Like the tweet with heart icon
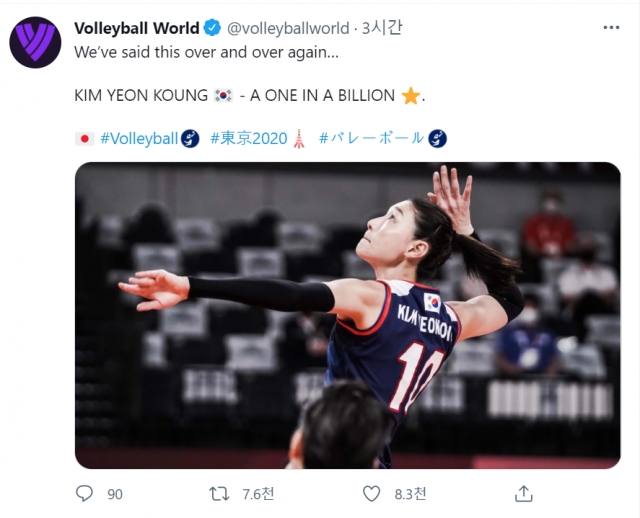640x518 pixels. pyautogui.click(x=371, y=494)
